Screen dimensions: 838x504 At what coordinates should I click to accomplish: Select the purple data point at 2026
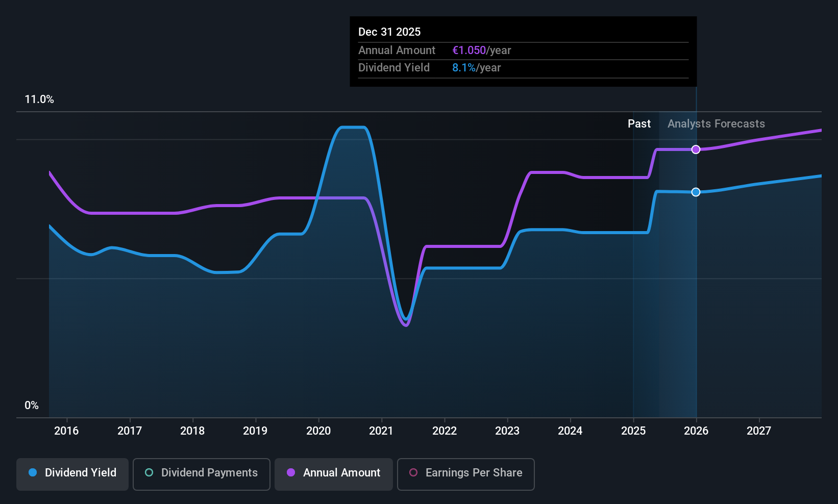pyautogui.click(x=696, y=149)
